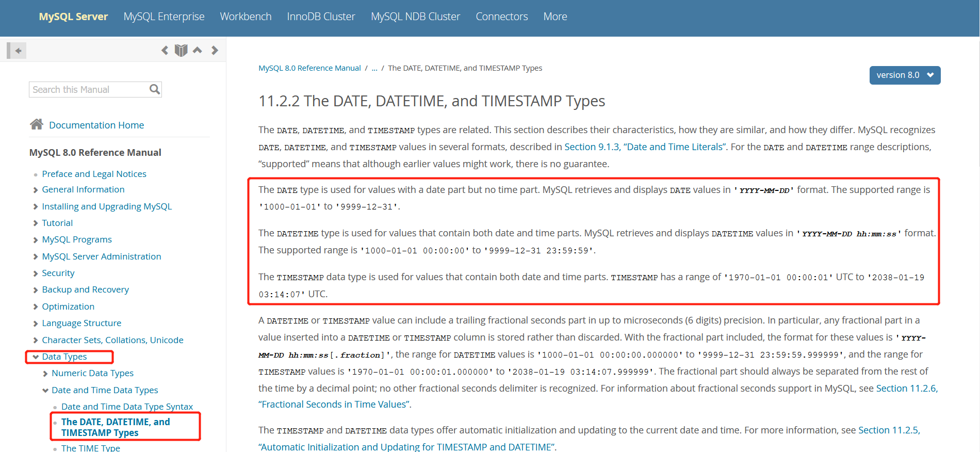This screenshot has height=452, width=980.
Task: Go to the next page chevron
Action: [215, 50]
